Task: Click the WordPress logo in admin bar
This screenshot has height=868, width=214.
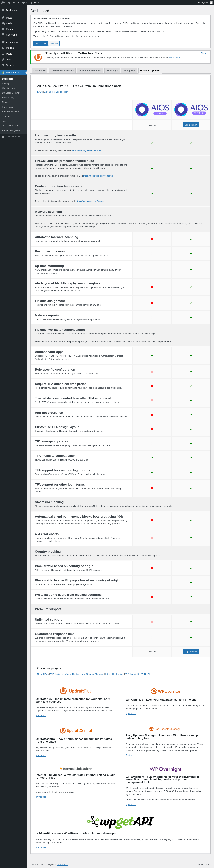Action: (x=3, y=2)
